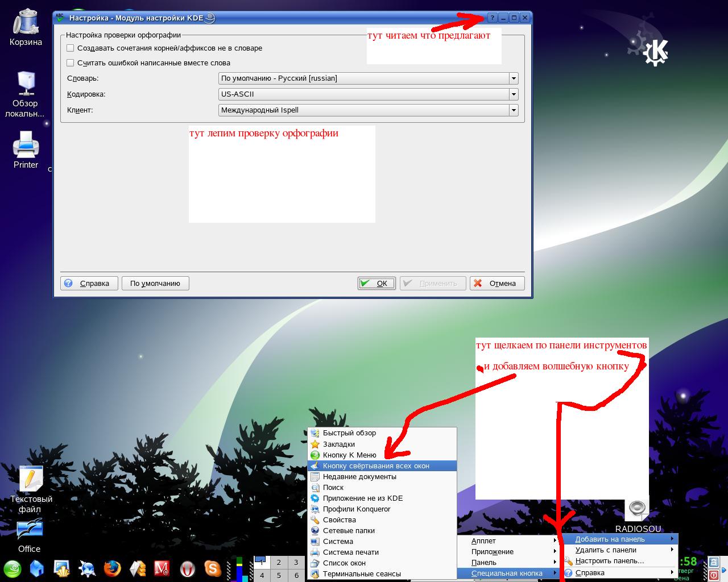This screenshot has width=728, height=582.
Task: Switch to virtual desktop 2 in pager
Action: tap(279, 562)
